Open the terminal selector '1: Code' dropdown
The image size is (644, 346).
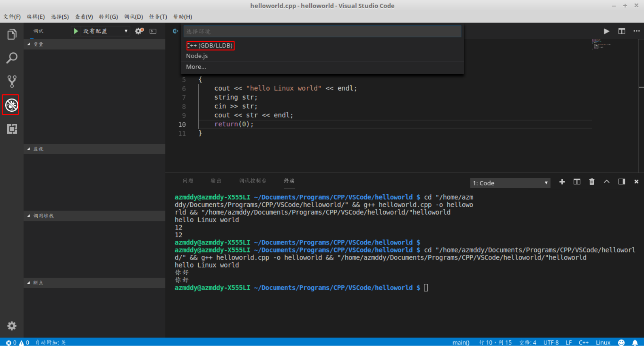[x=510, y=183]
